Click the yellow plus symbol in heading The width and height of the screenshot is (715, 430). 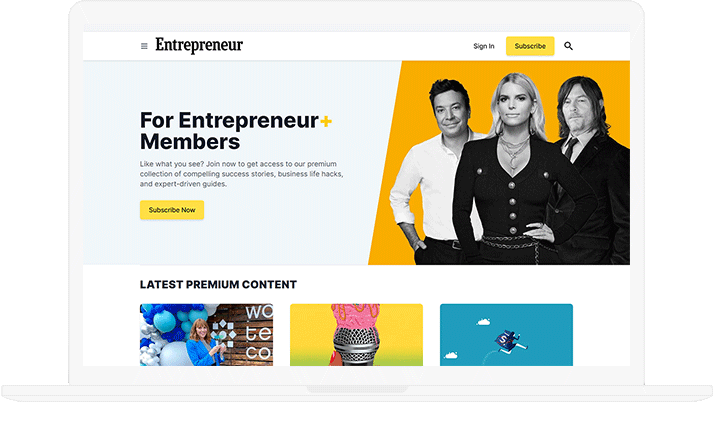point(326,121)
